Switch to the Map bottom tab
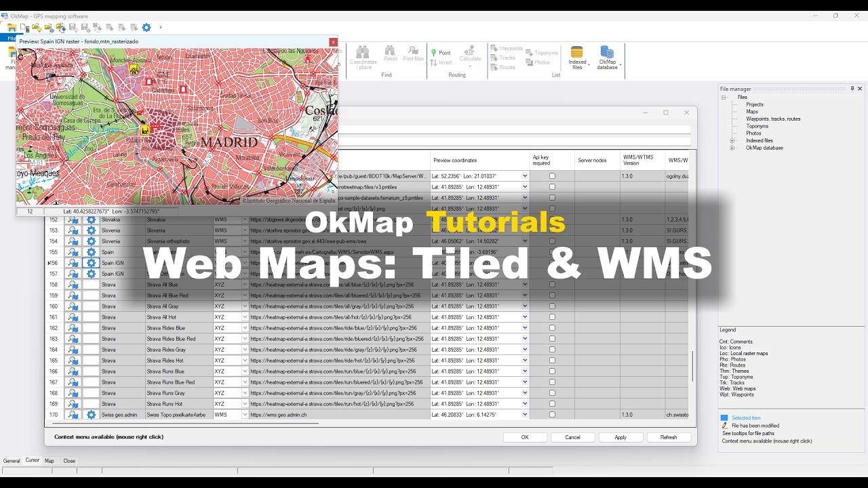Image resolution: width=868 pixels, height=488 pixels. click(50, 461)
